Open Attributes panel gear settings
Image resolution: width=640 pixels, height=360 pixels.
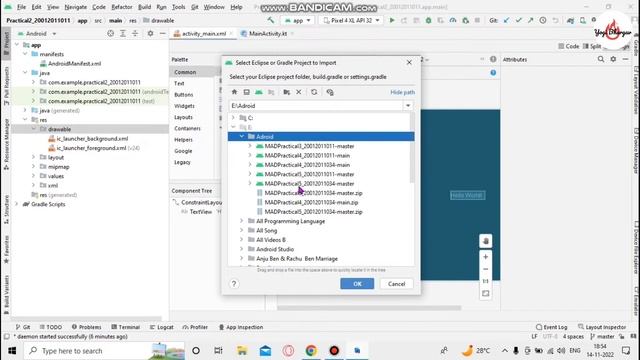pos(613,59)
